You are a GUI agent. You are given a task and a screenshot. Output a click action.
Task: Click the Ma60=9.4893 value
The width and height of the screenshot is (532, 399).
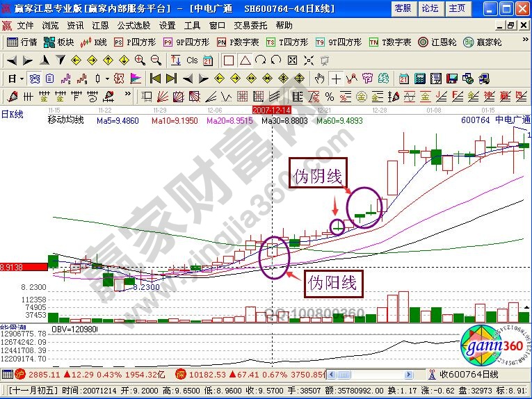pos(339,121)
